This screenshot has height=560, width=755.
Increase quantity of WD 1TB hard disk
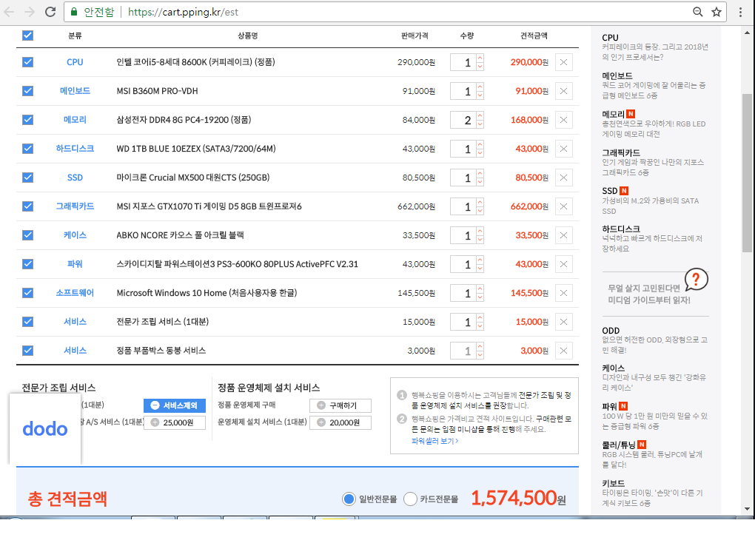tap(480, 145)
